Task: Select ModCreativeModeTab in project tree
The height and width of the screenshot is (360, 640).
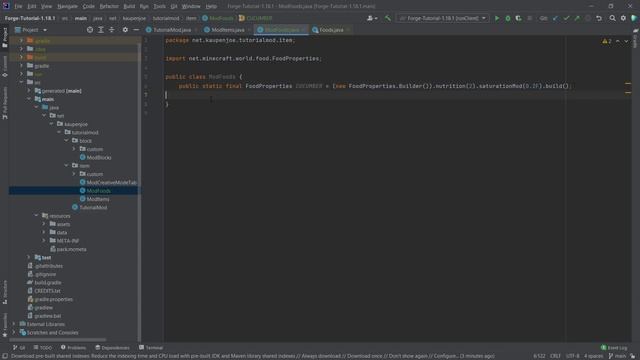Action: 111,182
